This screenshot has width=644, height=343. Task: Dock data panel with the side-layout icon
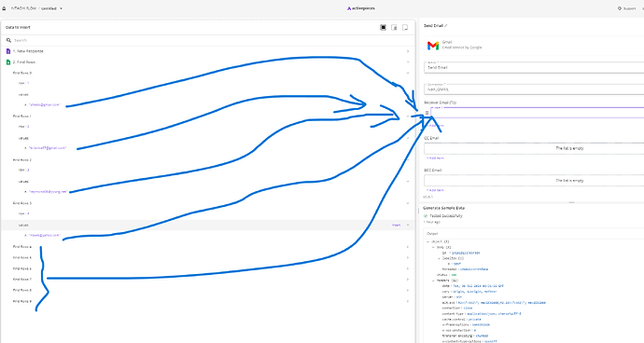pyautogui.click(x=394, y=27)
